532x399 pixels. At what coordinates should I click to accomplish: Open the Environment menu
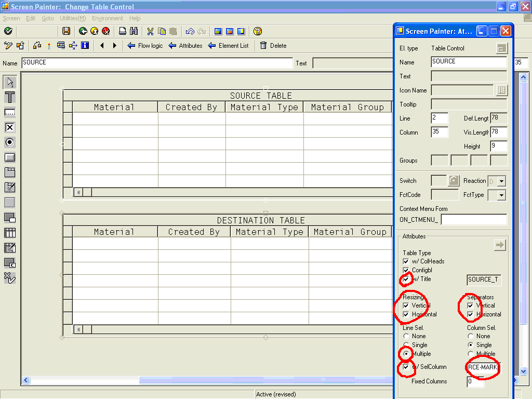point(108,18)
